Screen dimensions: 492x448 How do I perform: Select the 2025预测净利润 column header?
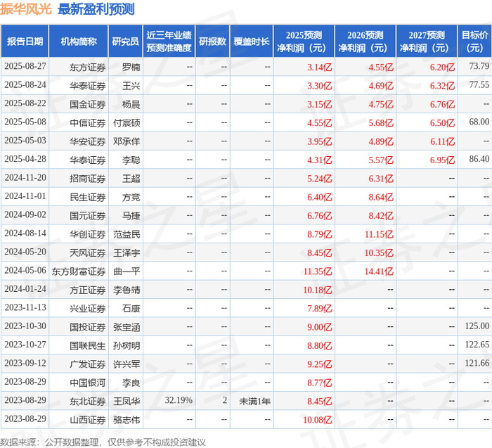click(x=304, y=41)
